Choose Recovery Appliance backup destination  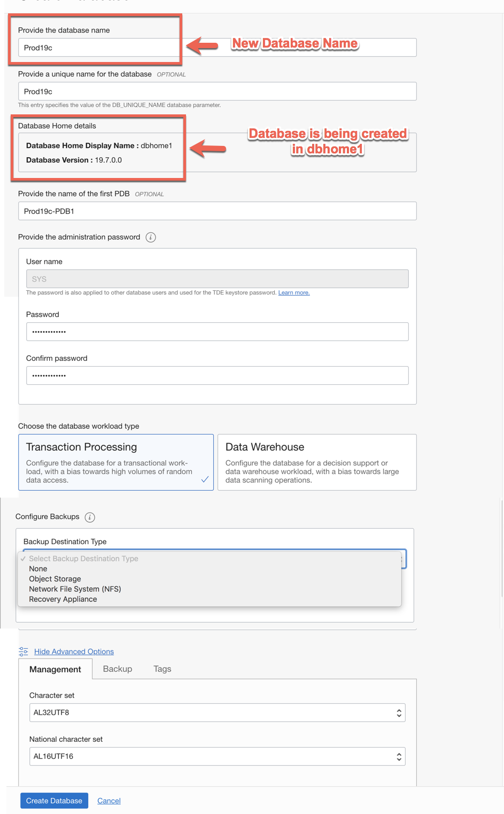pyautogui.click(x=63, y=599)
